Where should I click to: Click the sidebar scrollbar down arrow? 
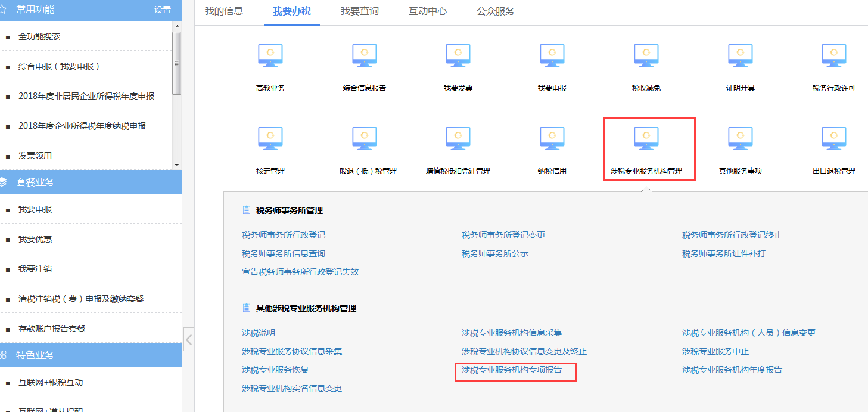pyautogui.click(x=176, y=165)
